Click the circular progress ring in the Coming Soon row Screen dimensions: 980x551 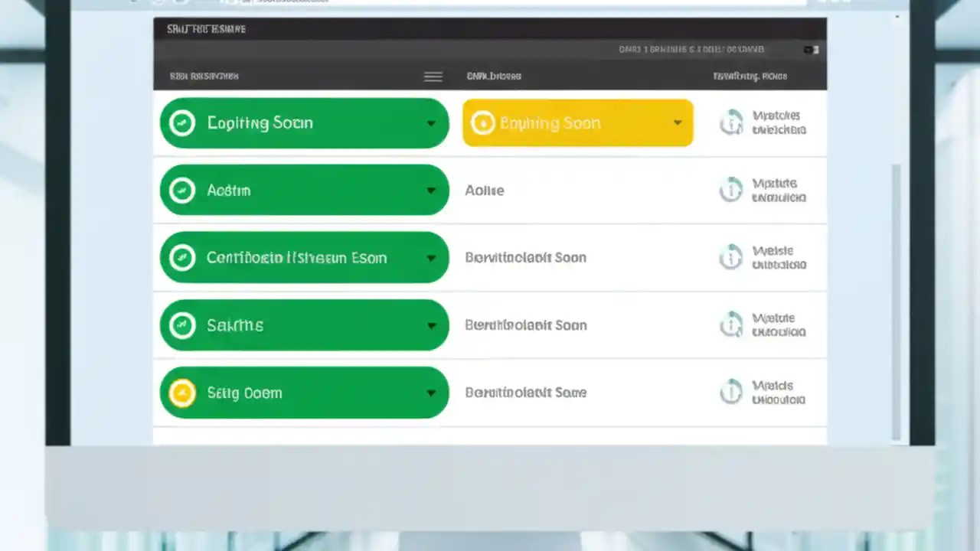pyautogui.click(x=731, y=122)
